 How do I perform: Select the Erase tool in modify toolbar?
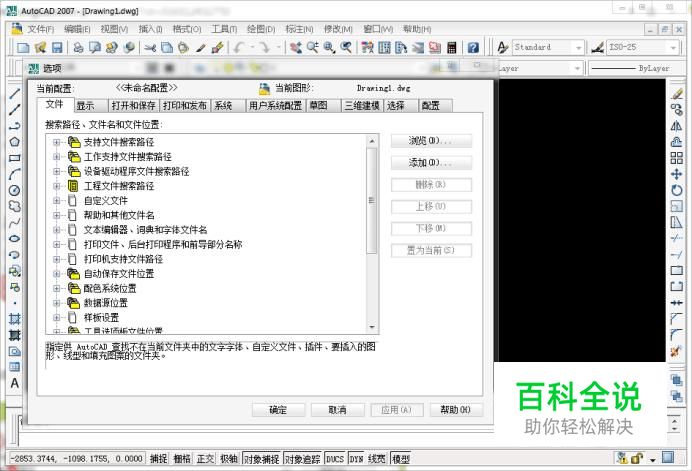click(x=677, y=93)
